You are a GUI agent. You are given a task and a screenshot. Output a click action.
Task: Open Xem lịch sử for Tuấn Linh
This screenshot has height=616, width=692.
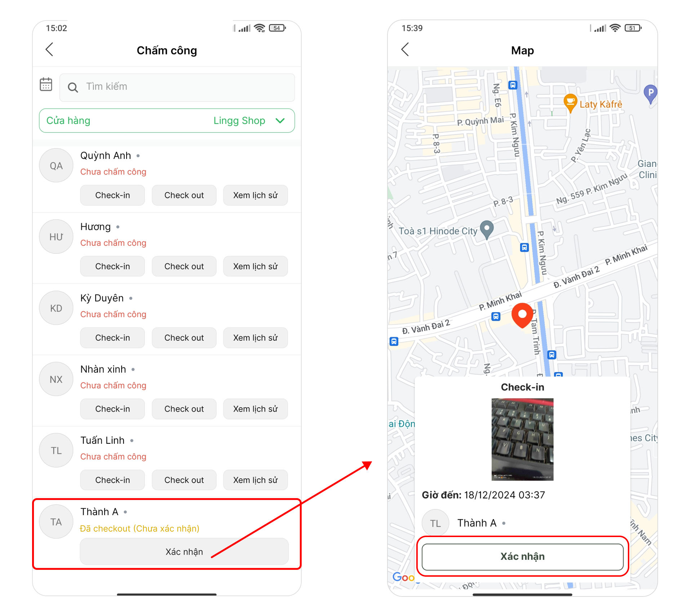[255, 480]
